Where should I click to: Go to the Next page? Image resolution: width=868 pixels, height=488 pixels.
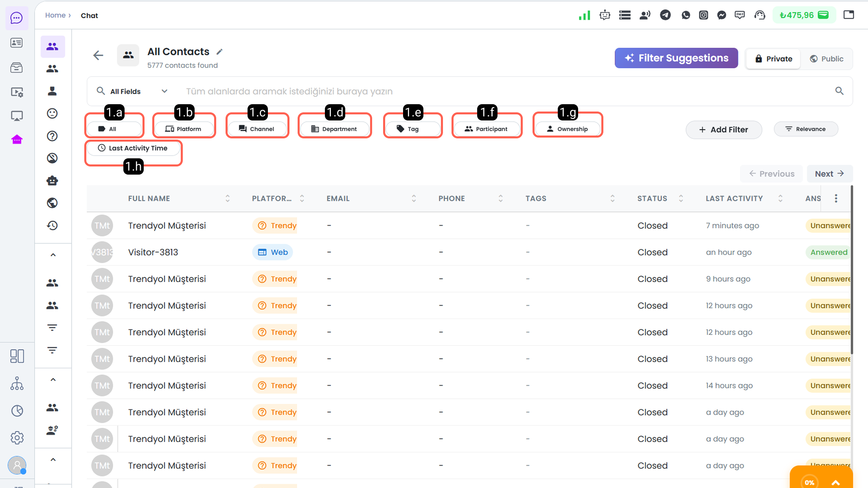pos(829,174)
